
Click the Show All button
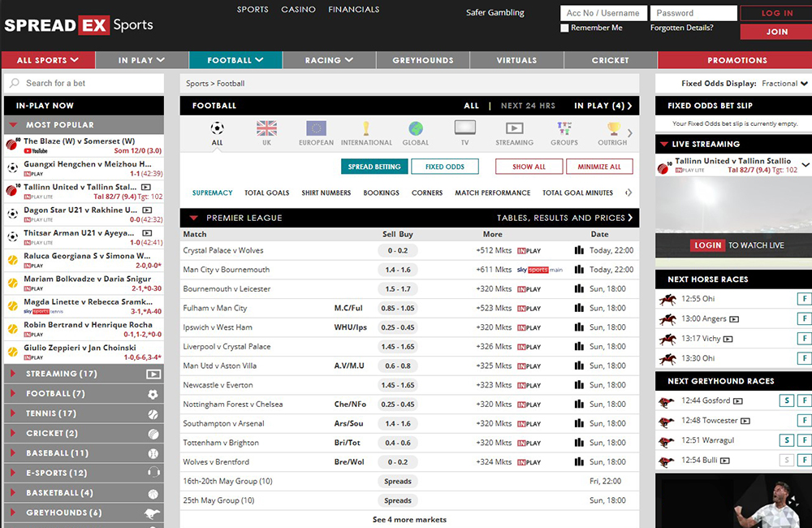point(529,167)
